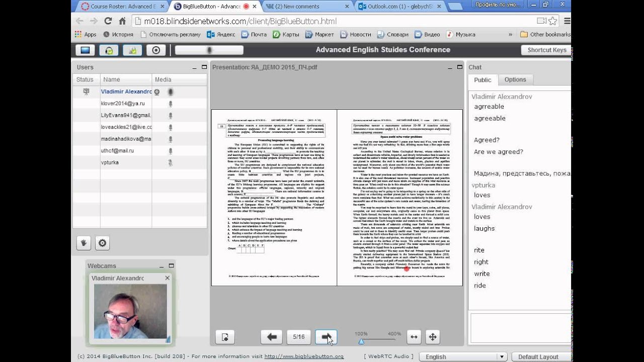Toggle the webcam sharing button
The image size is (644, 362).
(x=132, y=50)
